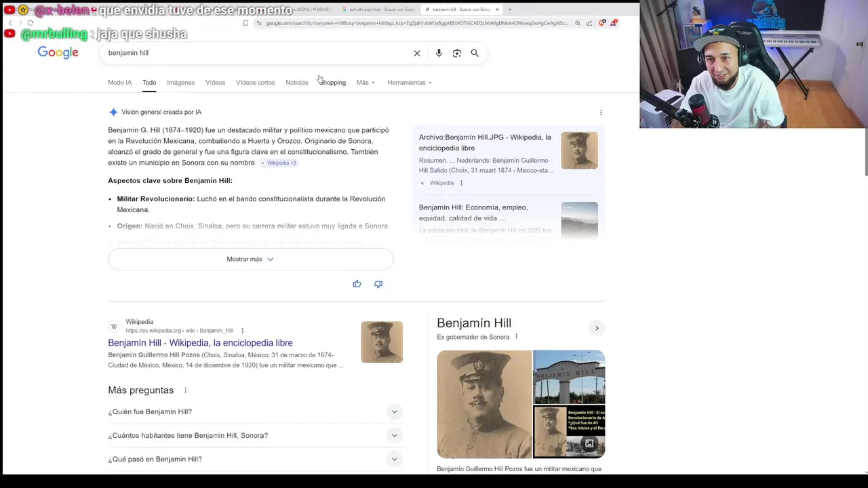Open options dots beside Ex gobernador de Sonora
This screenshot has width=868, height=488.
coord(516,337)
